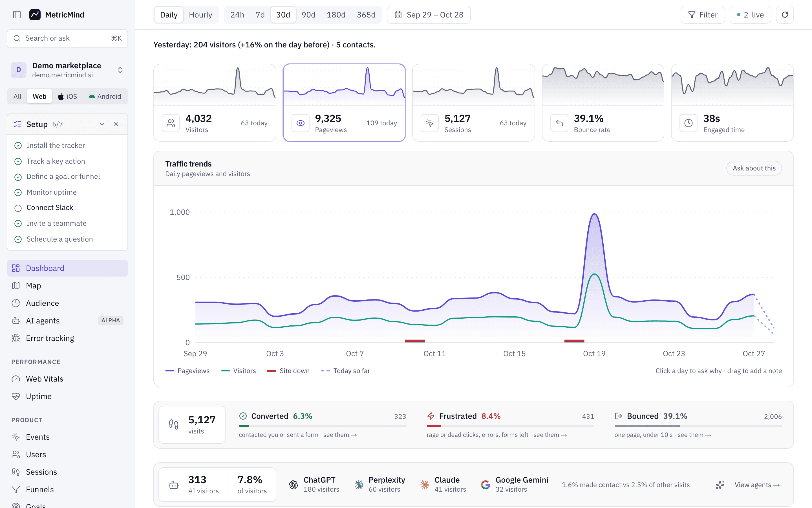Open the Filter dropdown
Screen dimensions: 812x508
(703, 15)
